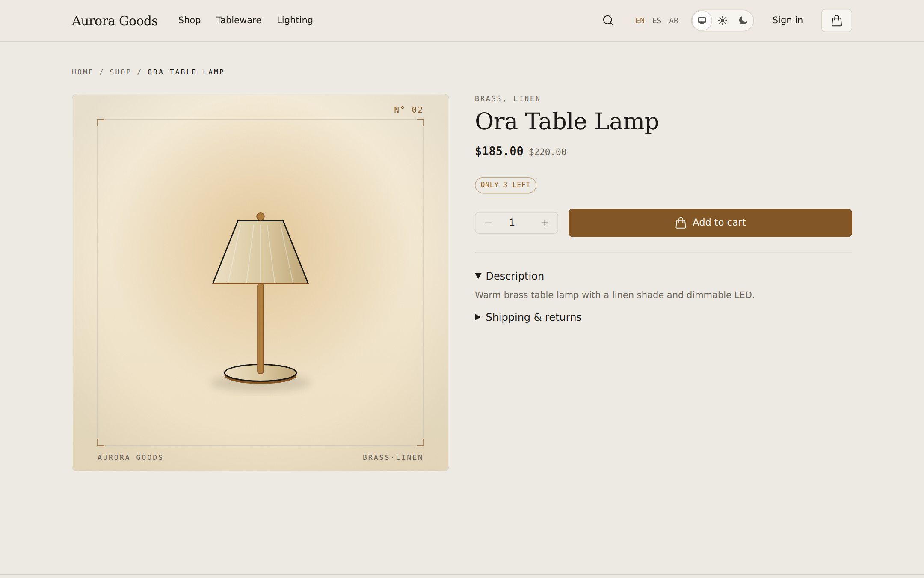924x578 pixels.
Task: Add the Ora Table Lamp to cart
Action: [710, 223]
